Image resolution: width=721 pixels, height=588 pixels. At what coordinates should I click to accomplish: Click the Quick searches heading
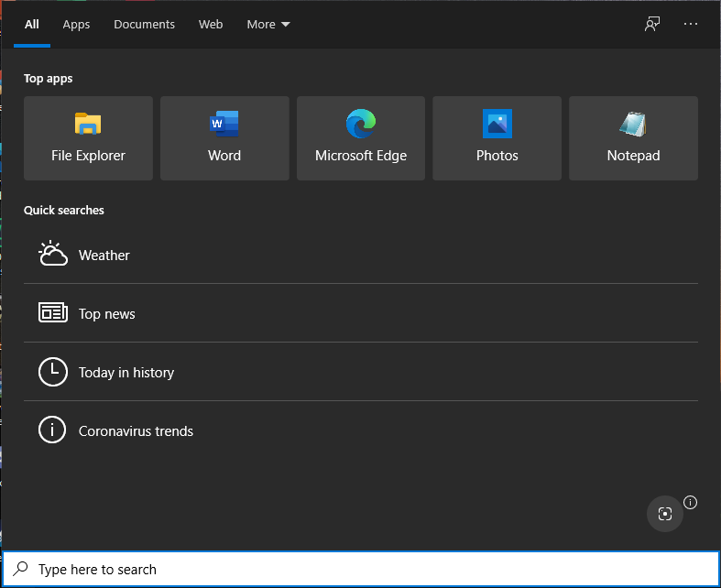click(64, 210)
